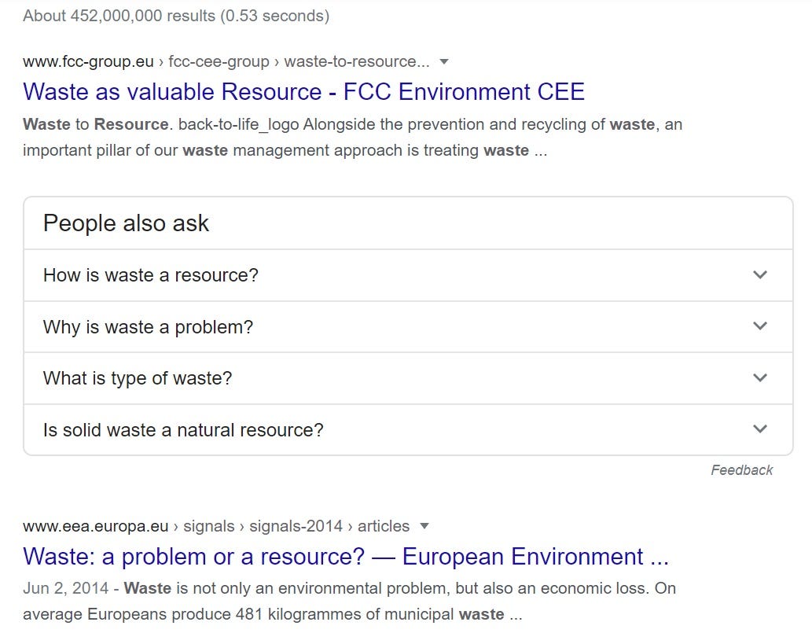Click the Jun 2, 2014 snippet text

pyautogui.click(x=349, y=601)
